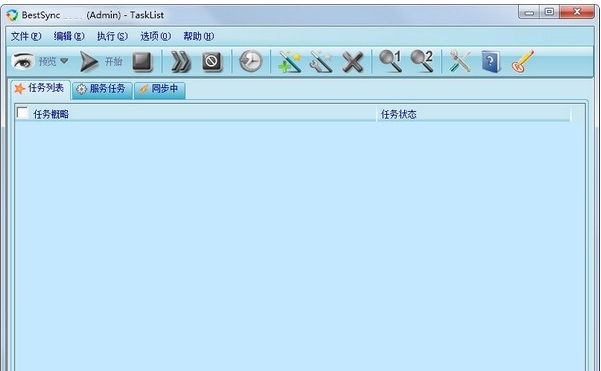Click the double-chevron run-all icon
This screenshot has width=601, height=371.
[x=181, y=62]
